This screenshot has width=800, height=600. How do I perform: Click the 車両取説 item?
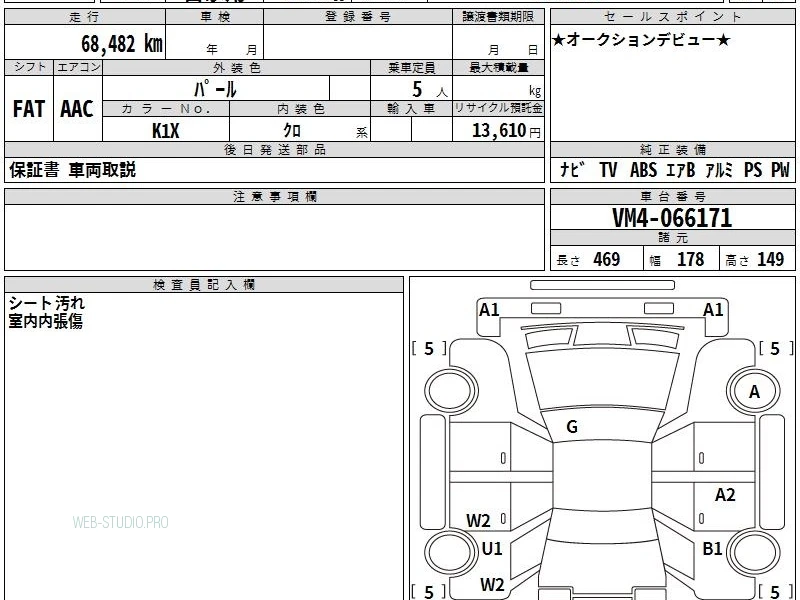[x=102, y=170]
